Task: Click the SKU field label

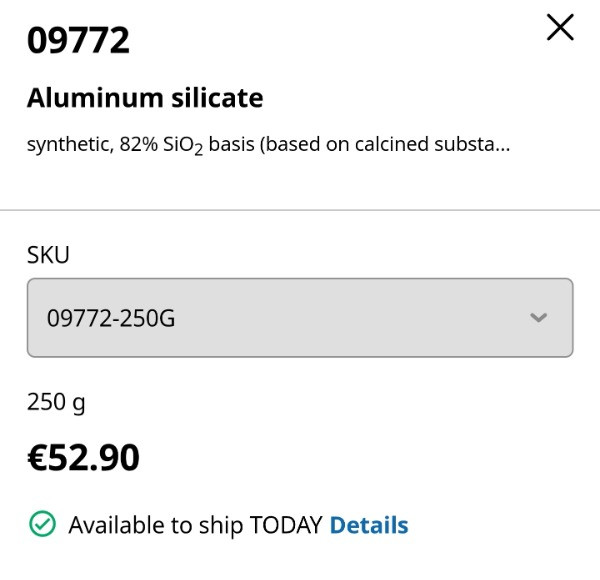Action: (48, 254)
